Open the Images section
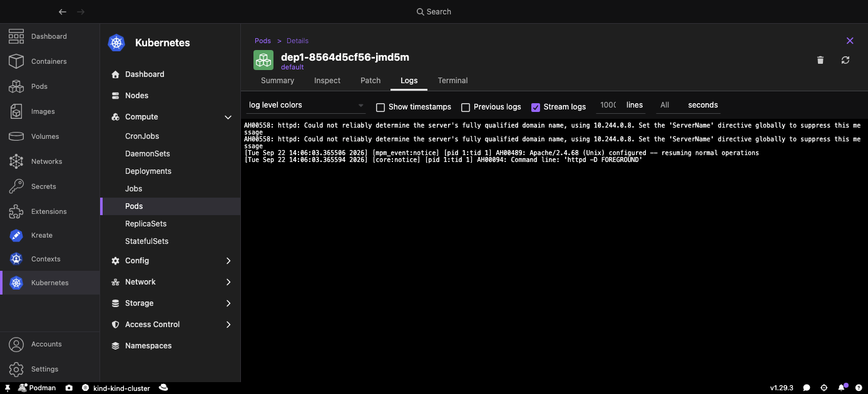 [49, 111]
